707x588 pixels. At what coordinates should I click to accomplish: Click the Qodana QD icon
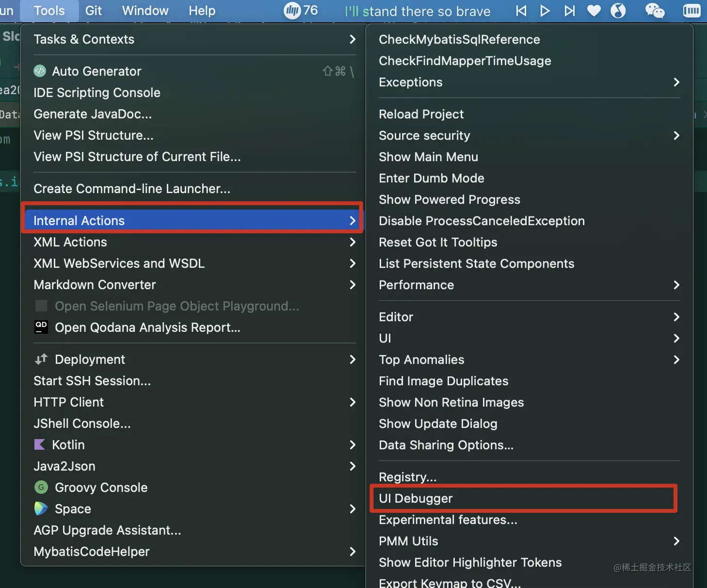41,327
